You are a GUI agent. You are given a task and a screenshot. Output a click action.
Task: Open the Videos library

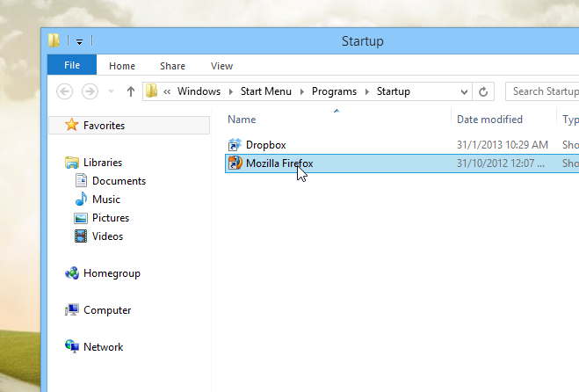(107, 236)
